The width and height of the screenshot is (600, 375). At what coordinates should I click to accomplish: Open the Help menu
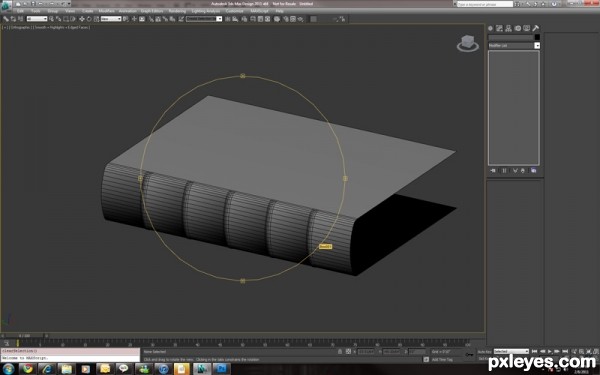pyautogui.click(x=279, y=11)
